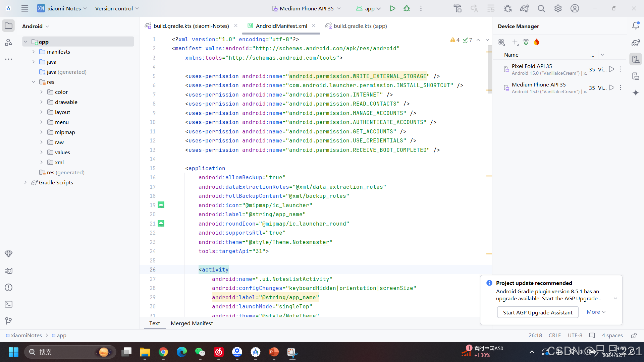The height and width of the screenshot is (362, 644).
Task: Click Start AGP Upgrade Assistant button
Action: pyautogui.click(x=537, y=312)
